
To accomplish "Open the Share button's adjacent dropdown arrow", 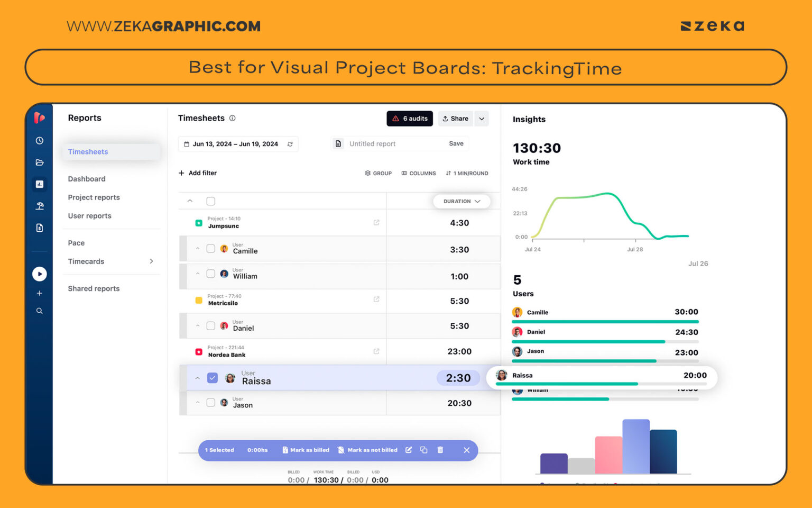I will (482, 119).
